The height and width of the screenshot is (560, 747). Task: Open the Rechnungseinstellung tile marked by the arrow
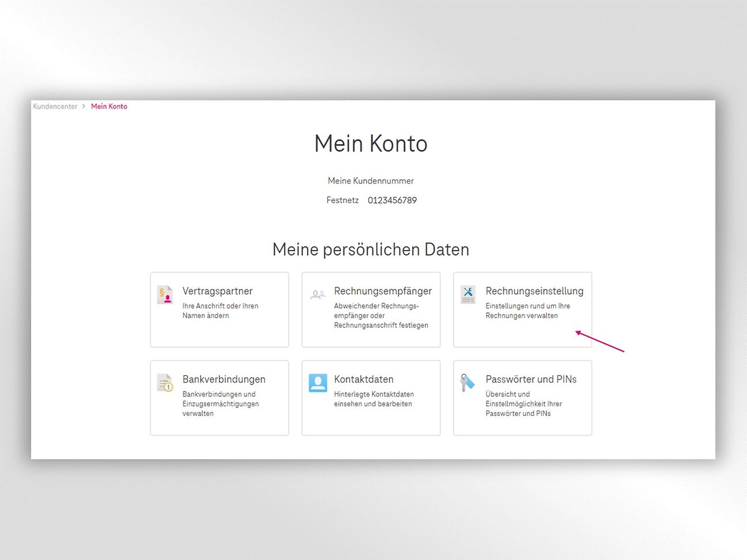coord(522,309)
